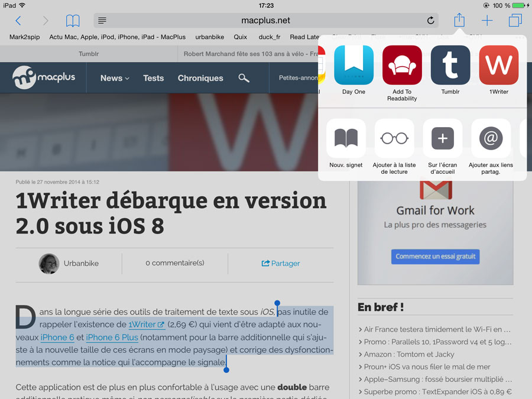The image size is (532, 399).
Task: Go to the macplus logo homepage
Action: 44,77
